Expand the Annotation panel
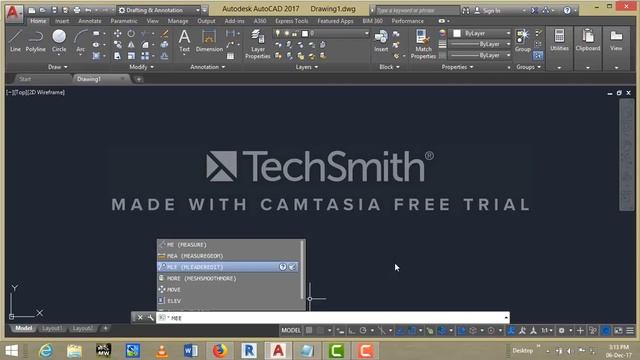 [207, 67]
